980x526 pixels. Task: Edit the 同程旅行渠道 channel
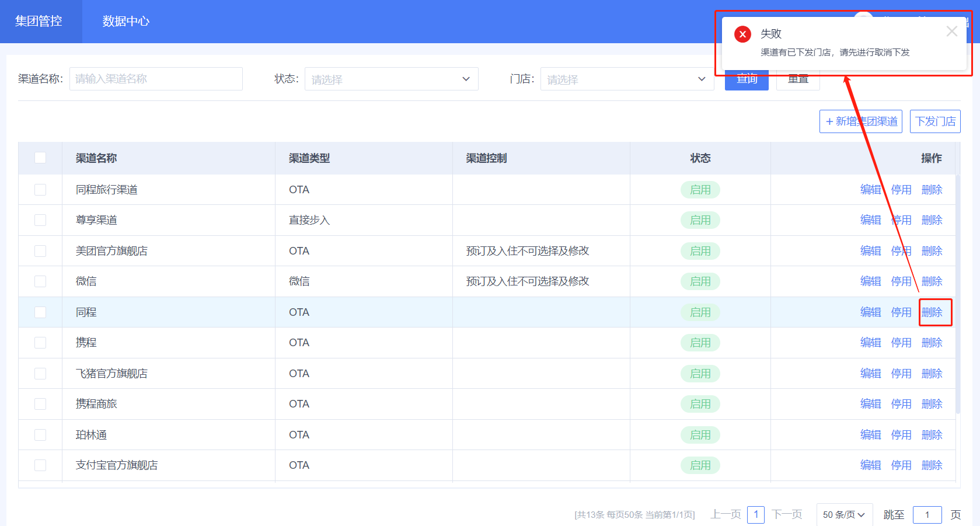coord(870,190)
